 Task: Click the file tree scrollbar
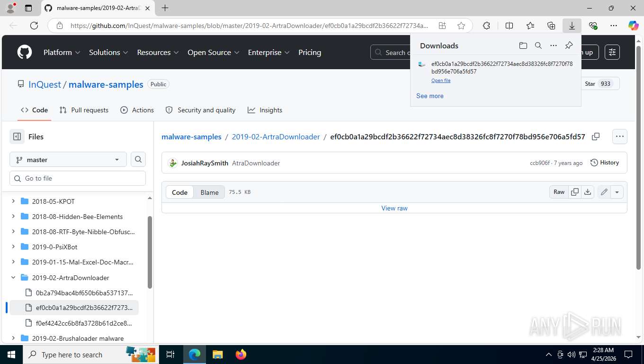pos(150,252)
